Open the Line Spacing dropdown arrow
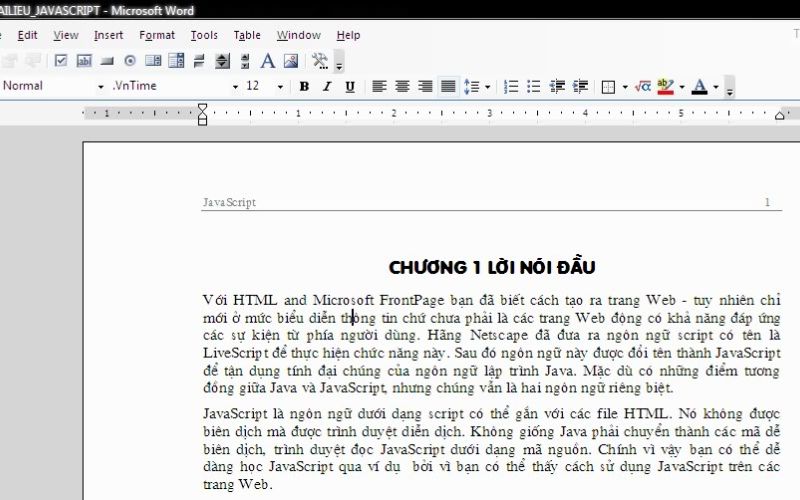Viewport: 800px width, 500px height. tap(488, 87)
